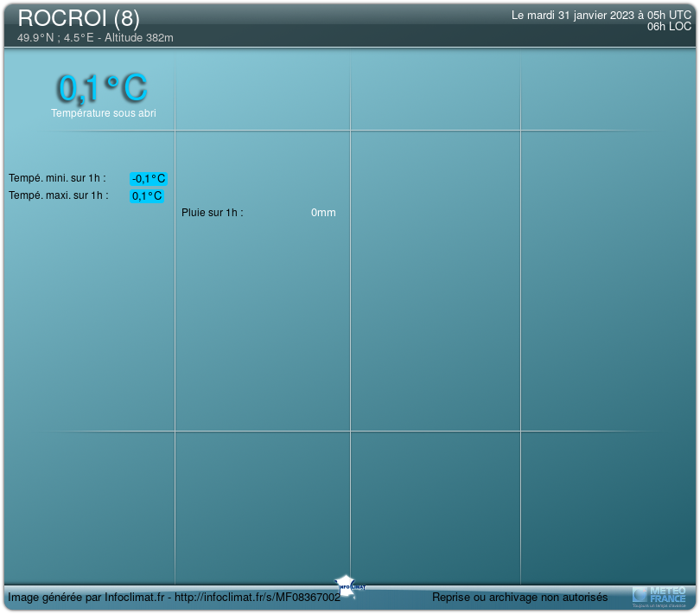Open the infoclimat.fr/s/MF08367002 URL
Viewport: 700px width, 614px height.
[x=258, y=598]
